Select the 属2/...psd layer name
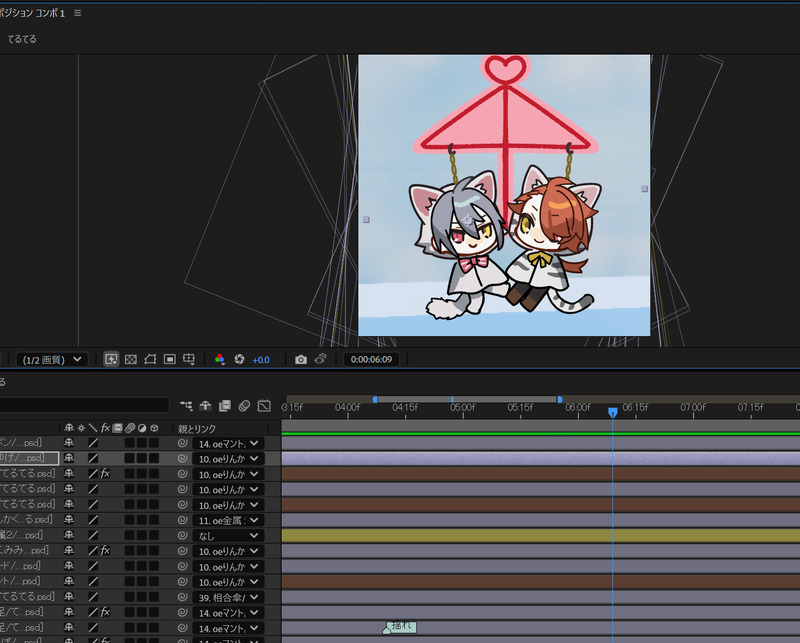Viewport: 800px width, 643px height. click(x=21, y=535)
